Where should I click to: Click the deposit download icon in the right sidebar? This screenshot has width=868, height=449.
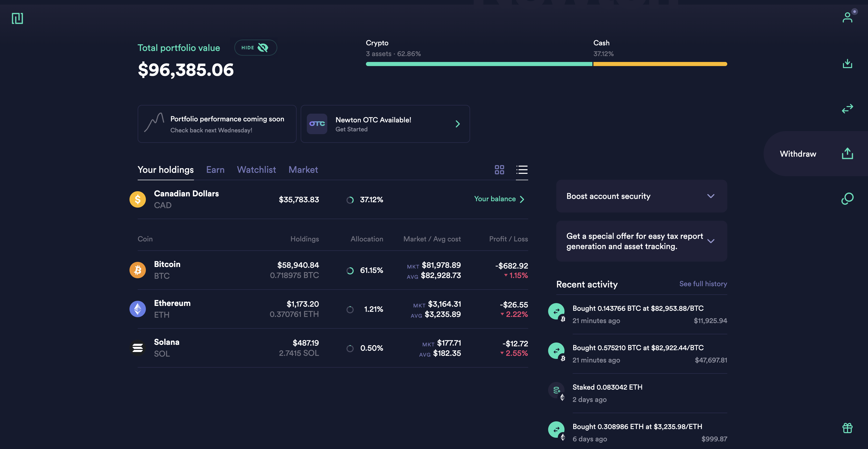(x=847, y=63)
